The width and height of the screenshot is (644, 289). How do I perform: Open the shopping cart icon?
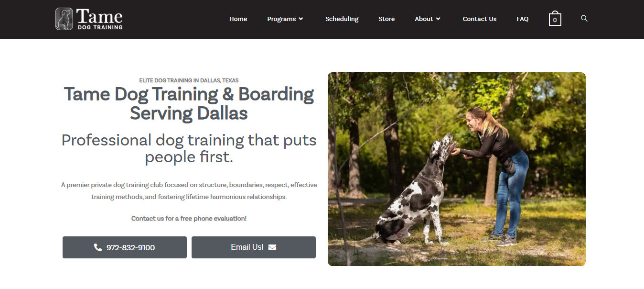click(x=555, y=18)
